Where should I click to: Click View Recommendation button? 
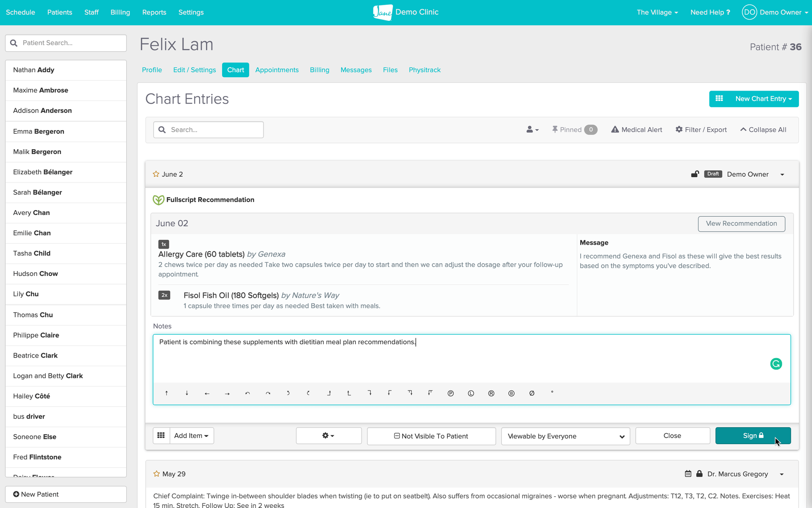tap(741, 224)
